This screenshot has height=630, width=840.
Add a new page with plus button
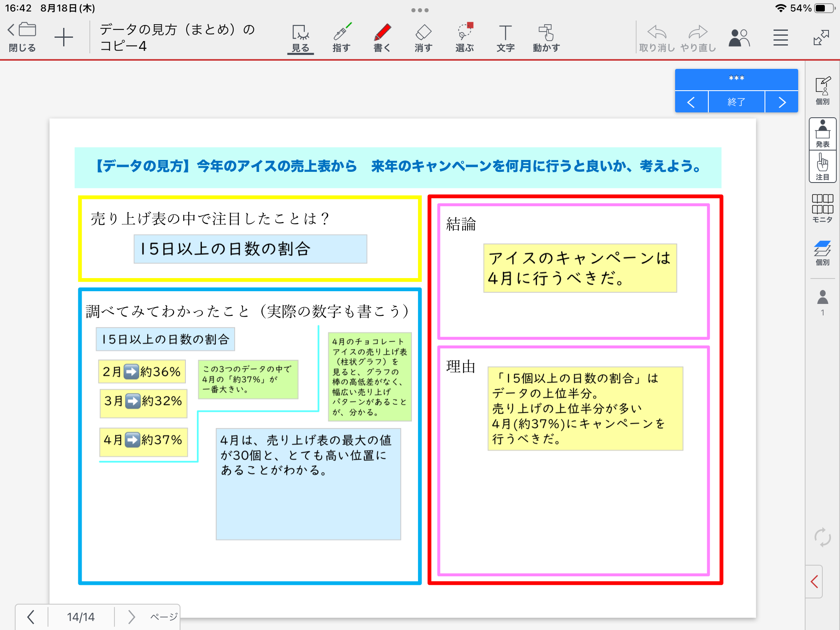pyautogui.click(x=64, y=38)
